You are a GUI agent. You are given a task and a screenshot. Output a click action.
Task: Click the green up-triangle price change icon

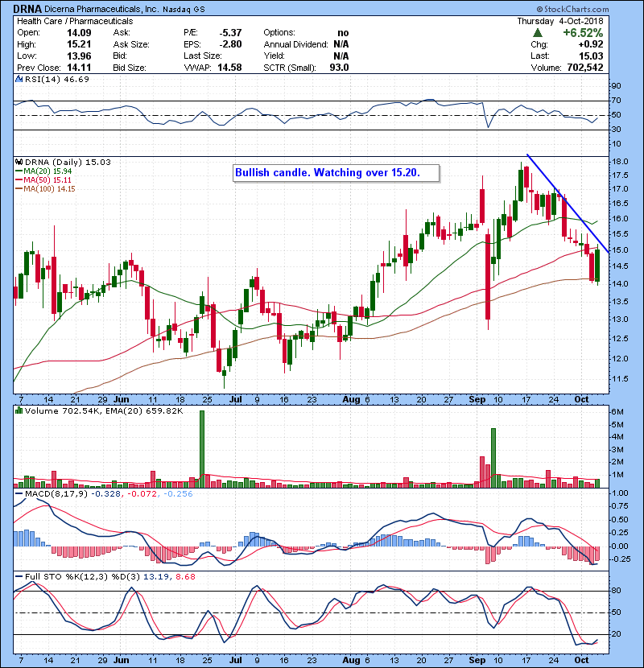tap(538, 33)
